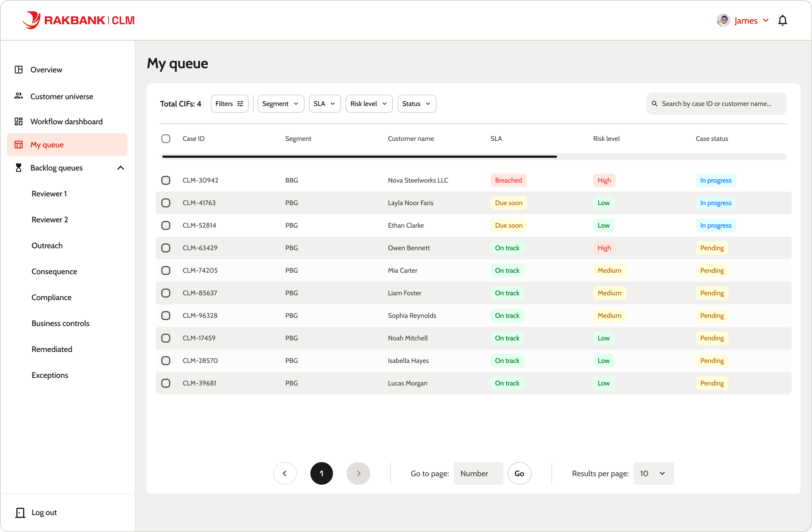Click James's profile avatar
Image resolution: width=812 pixels, height=532 pixels.
click(723, 21)
